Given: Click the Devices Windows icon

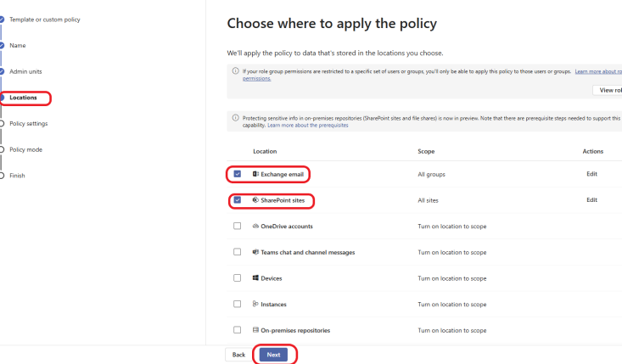Looking at the screenshot, I should tap(255, 278).
